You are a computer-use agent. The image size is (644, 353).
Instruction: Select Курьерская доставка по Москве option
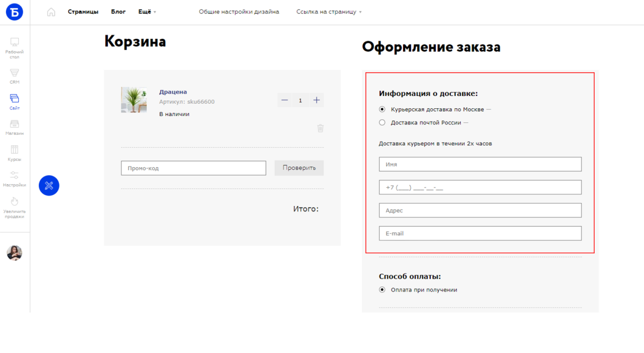382,109
